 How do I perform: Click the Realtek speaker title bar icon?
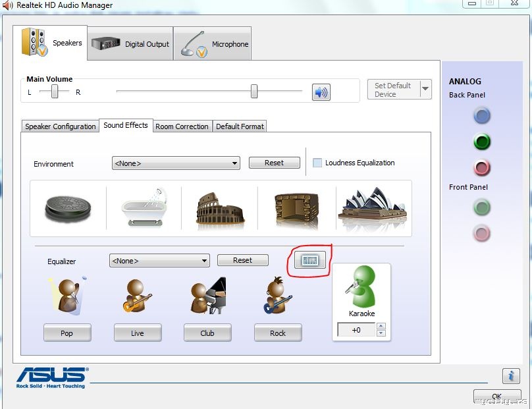click(x=7, y=5)
